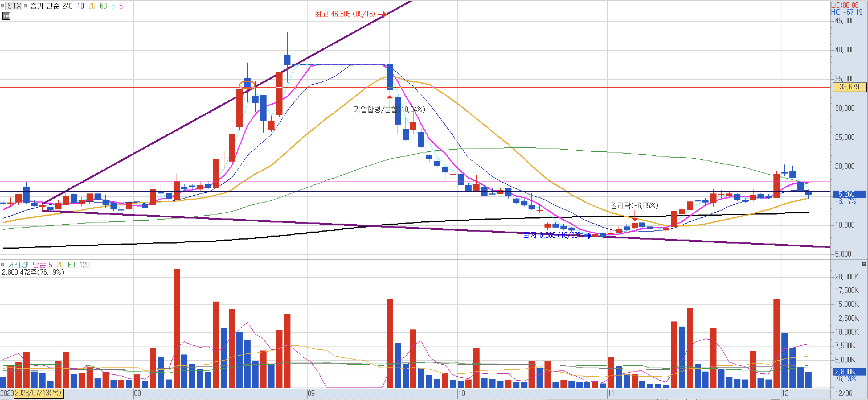Toggle the box before 거래량 label
The image size is (868, 400).
pyautogui.click(x=3, y=265)
